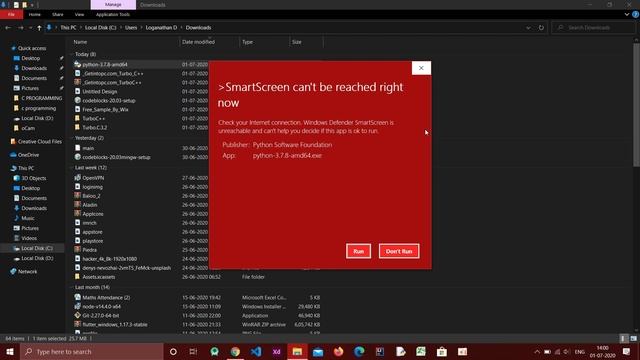This screenshot has height=360, width=640.
Task: Open Creative Cloud Files in the sidebar
Action: click(x=40, y=142)
